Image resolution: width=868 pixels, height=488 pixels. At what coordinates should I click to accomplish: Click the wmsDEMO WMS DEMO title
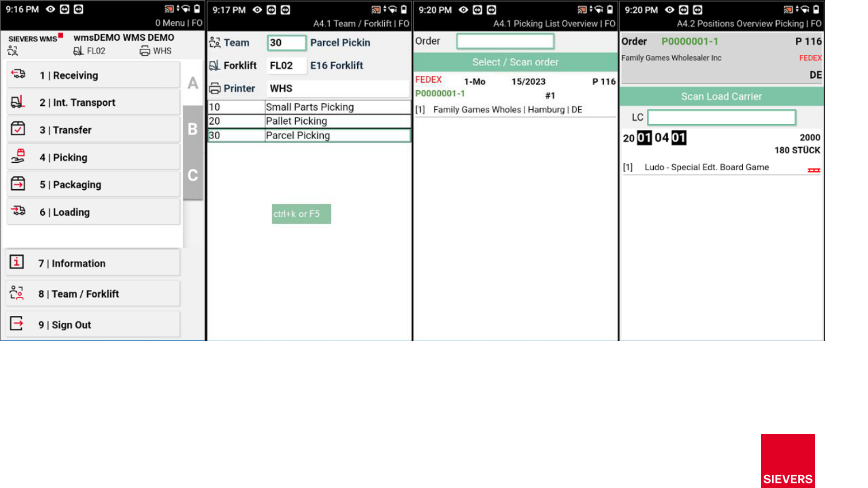coord(124,38)
